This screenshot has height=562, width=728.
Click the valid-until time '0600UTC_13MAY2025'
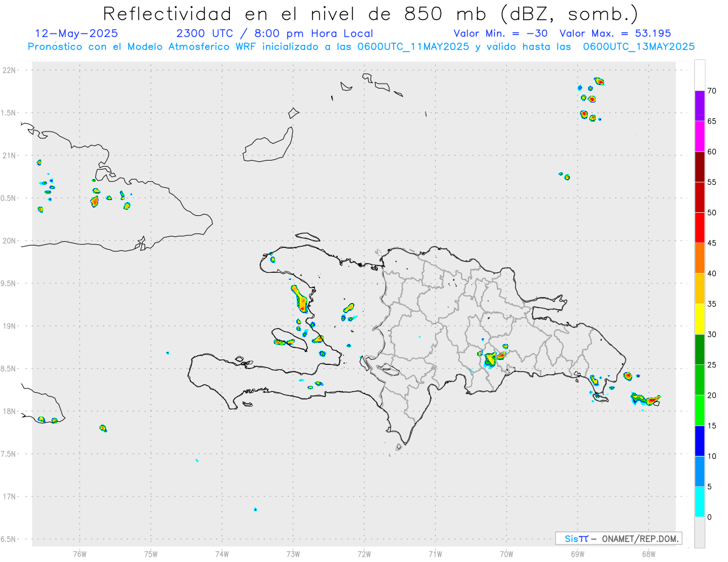coord(638,47)
